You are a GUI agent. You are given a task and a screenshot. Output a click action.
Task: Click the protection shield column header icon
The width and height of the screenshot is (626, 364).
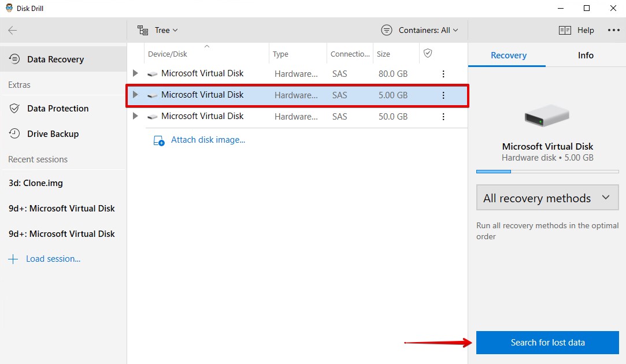(x=428, y=53)
